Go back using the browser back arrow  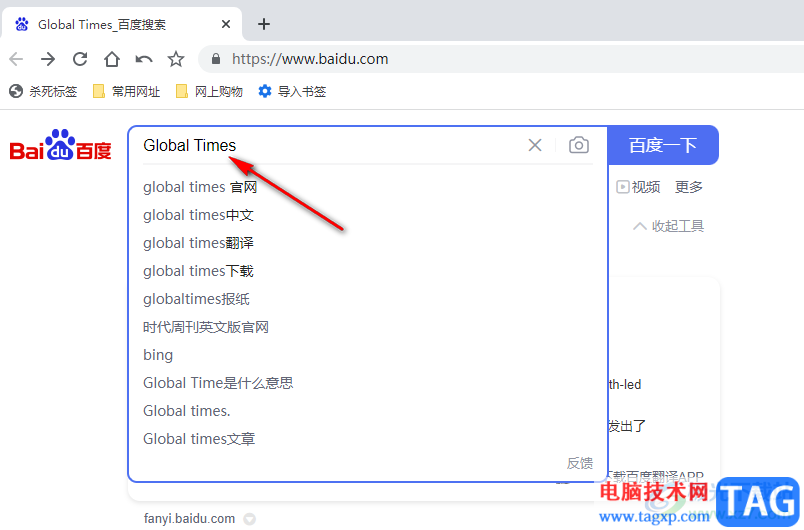[16, 59]
